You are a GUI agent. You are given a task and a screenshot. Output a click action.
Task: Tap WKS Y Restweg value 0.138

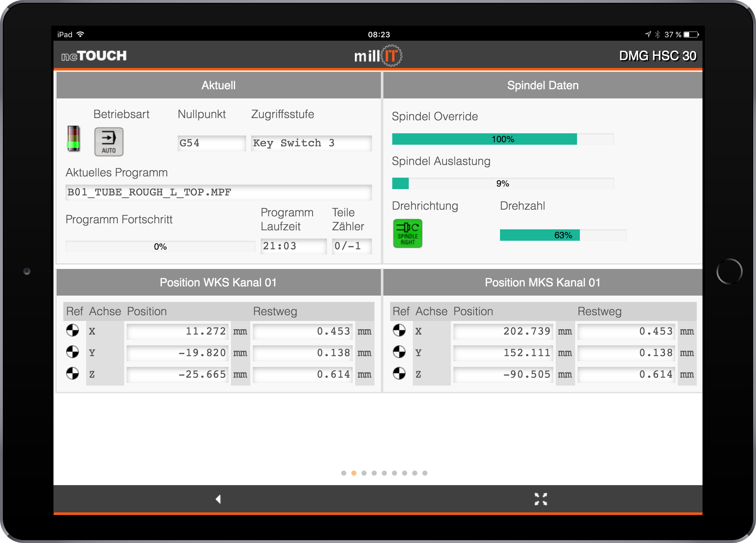pos(303,353)
